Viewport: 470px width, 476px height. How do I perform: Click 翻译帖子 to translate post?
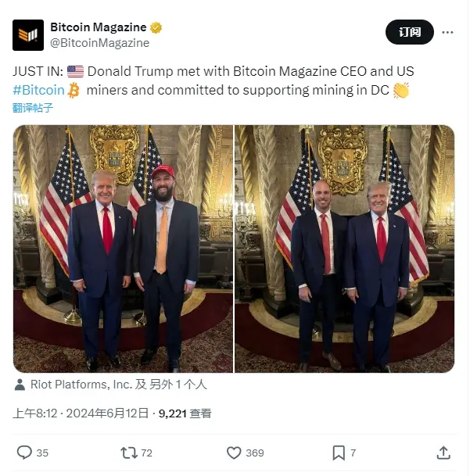[33, 108]
